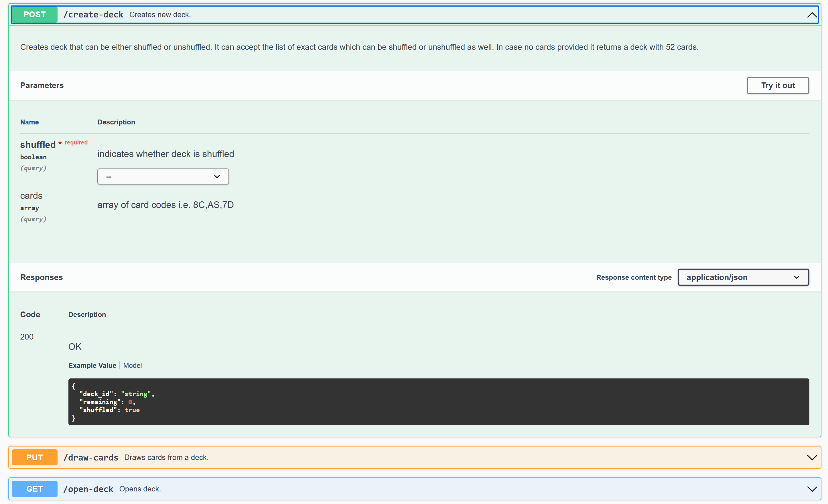Click the 'Draws cards from a deck.' summary
828x504 pixels.
pos(166,457)
